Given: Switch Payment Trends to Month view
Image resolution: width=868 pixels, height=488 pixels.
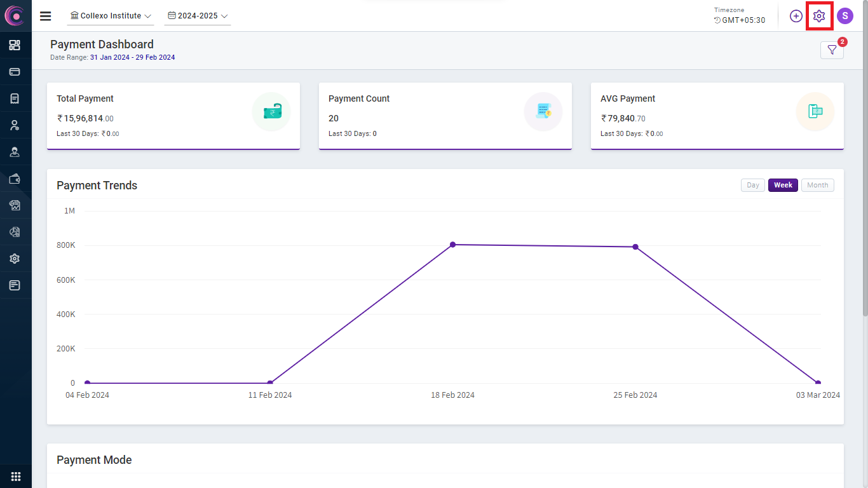Looking at the screenshot, I should pos(817,185).
